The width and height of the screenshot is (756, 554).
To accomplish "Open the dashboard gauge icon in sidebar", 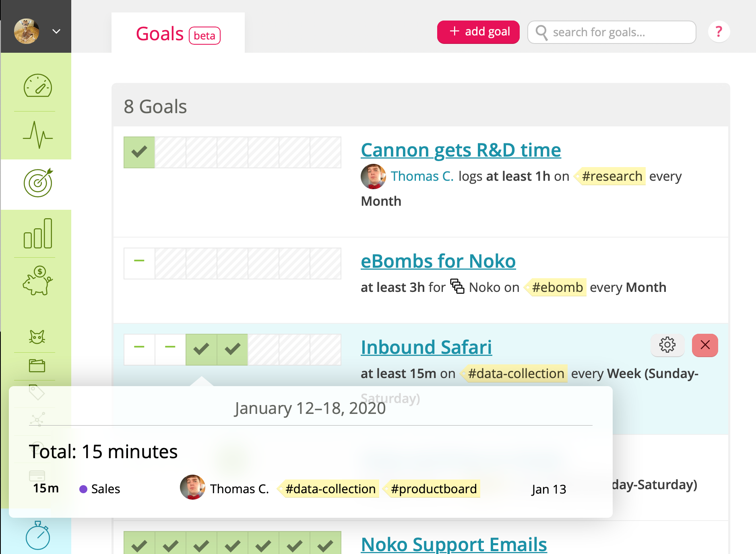I will tap(37, 85).
